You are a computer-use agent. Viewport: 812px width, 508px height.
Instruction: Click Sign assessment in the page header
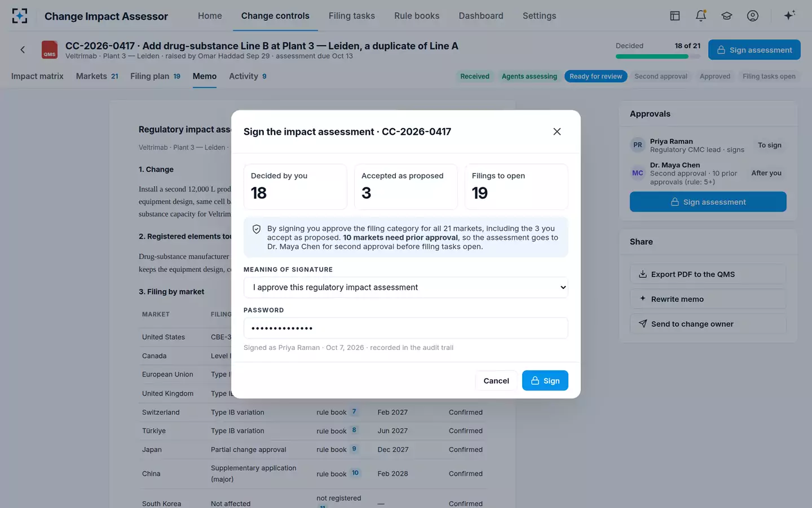(754, 50)
